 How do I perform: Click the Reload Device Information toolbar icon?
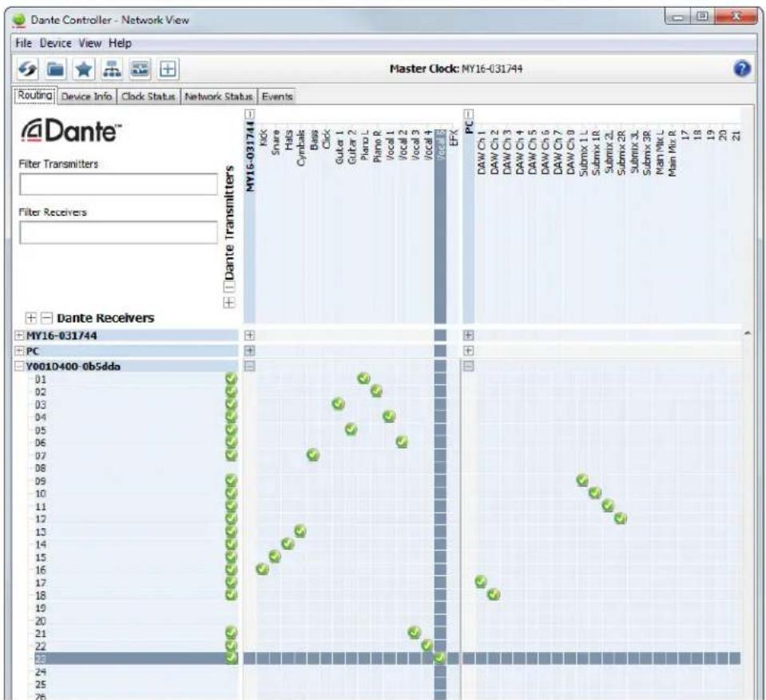27,69
